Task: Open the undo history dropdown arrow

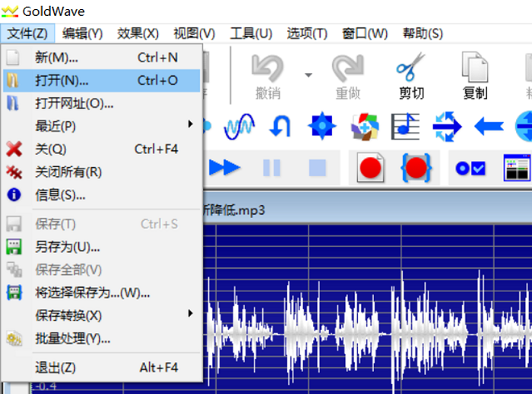Action: pyautogui.click(x=308, y=75)
